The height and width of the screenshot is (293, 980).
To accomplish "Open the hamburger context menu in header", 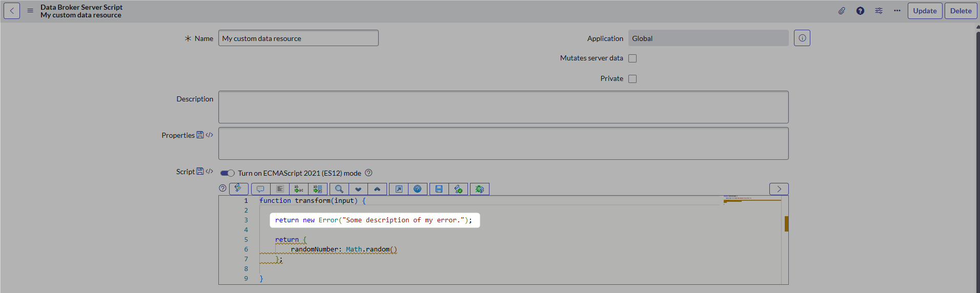I will (30, 11).
